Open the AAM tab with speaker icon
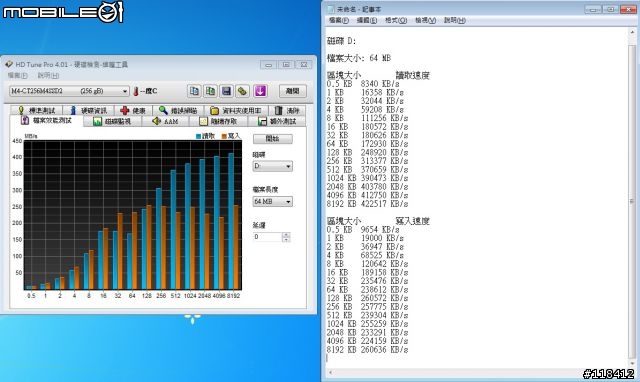 point(165,121)
